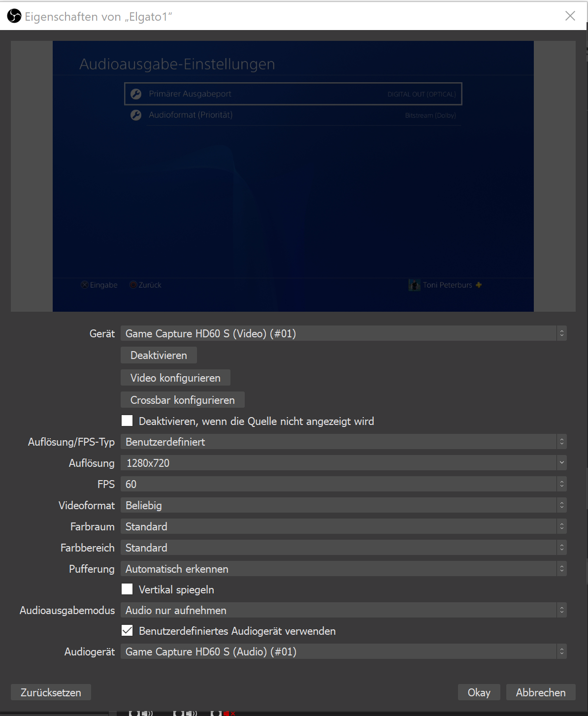Click the wrench icon beside Primärer Ausgabeport
Screen dimensions: 588x716
[x=136, y=94]
